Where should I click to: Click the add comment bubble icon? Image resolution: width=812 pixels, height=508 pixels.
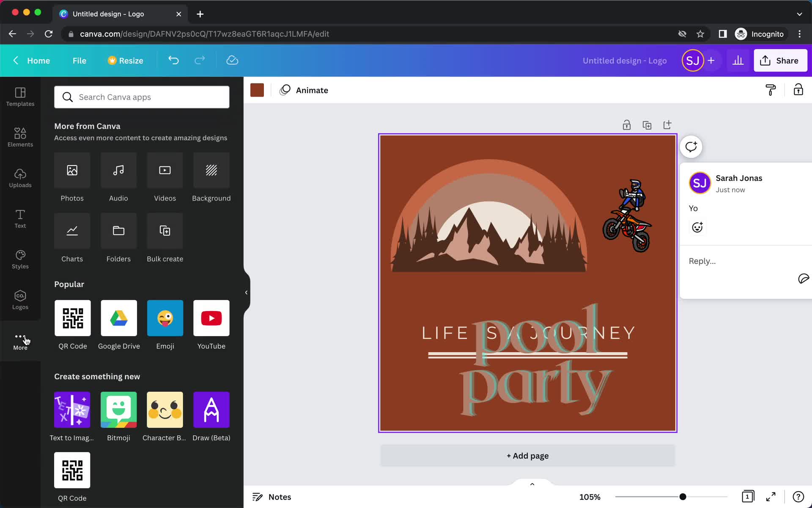coord(691,147)
